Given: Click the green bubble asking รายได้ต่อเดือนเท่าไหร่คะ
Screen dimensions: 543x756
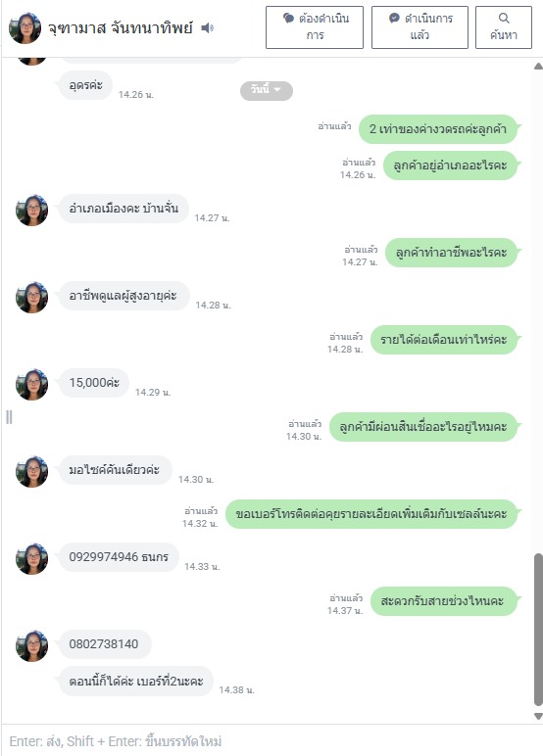Looking at the screenshot, I should tap(444, 340).
